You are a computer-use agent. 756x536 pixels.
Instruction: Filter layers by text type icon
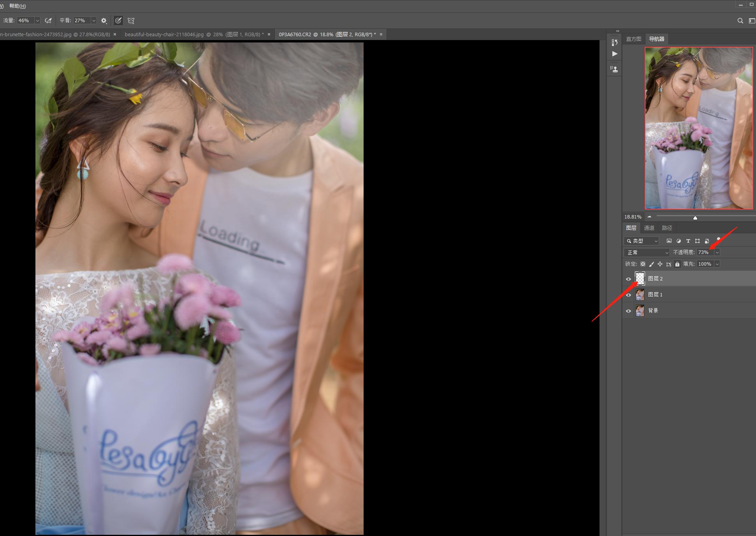point(688,241)
